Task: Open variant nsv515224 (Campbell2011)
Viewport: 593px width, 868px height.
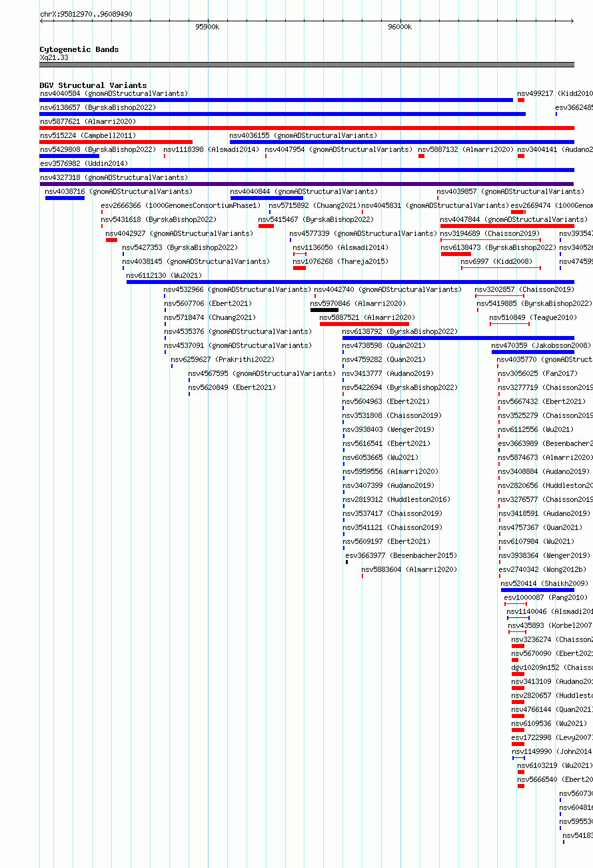Action: (88, 135)
